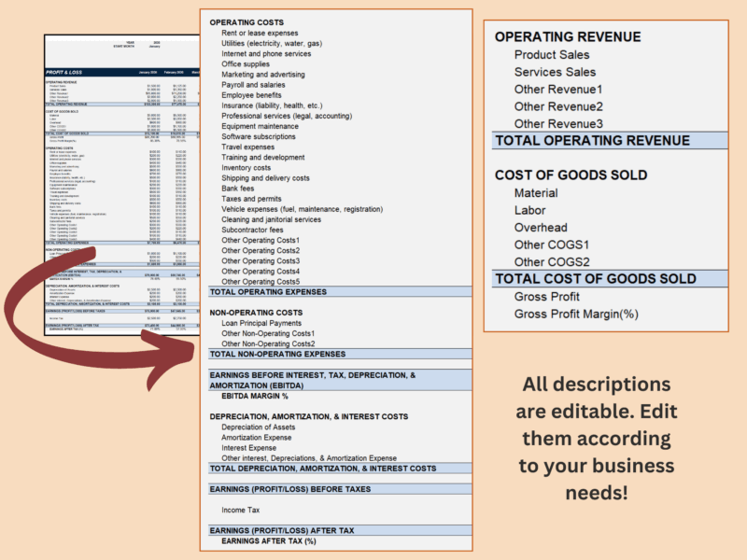Select the 'TOTAL OPERATING EXPENSES' row

340,292
